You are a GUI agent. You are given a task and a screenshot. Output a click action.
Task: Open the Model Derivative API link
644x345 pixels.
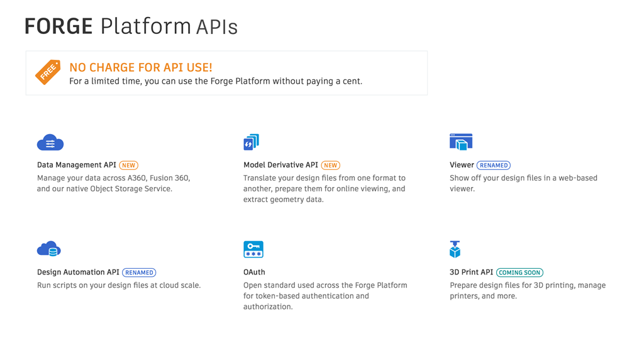pos(280,165)
